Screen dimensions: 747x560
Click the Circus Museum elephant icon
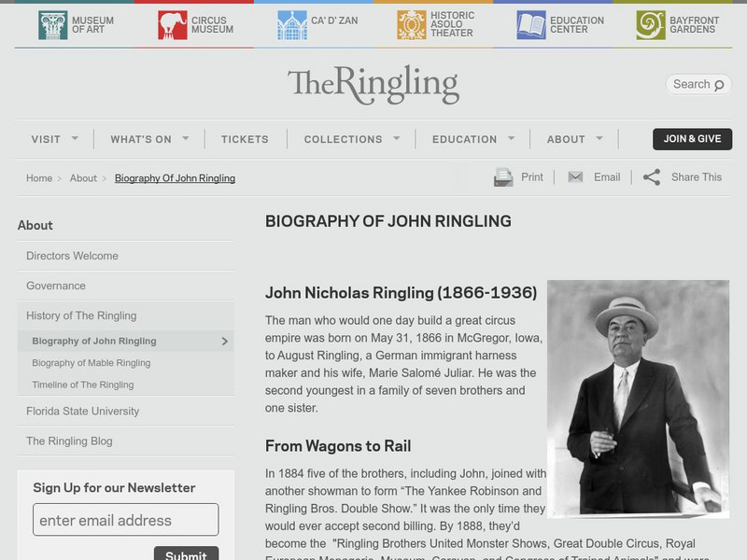(x=173, y=25)
